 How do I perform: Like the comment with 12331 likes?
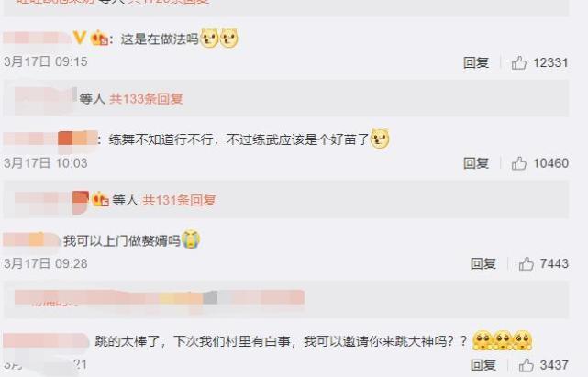pos(519,62)
